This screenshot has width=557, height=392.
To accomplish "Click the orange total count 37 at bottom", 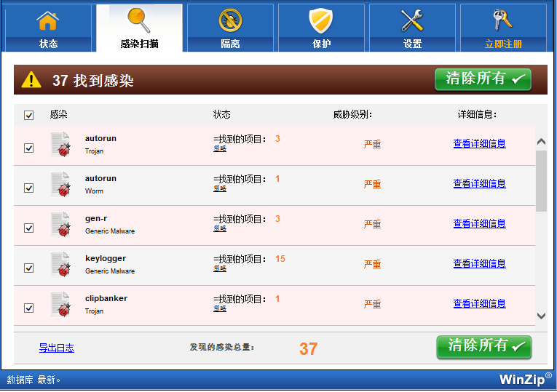I will [x=308, y=348].
